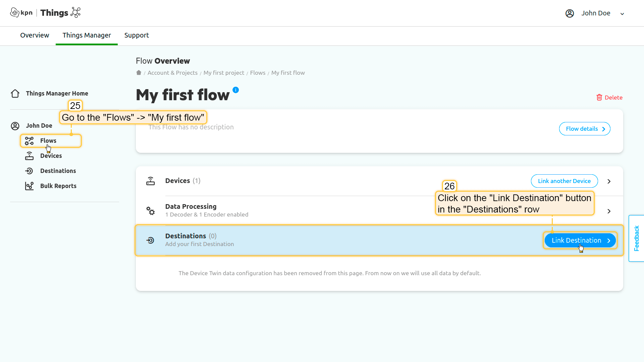Open the John Doe user dropdown
Screen dimensions: 644x362
[x=595, y=13]
